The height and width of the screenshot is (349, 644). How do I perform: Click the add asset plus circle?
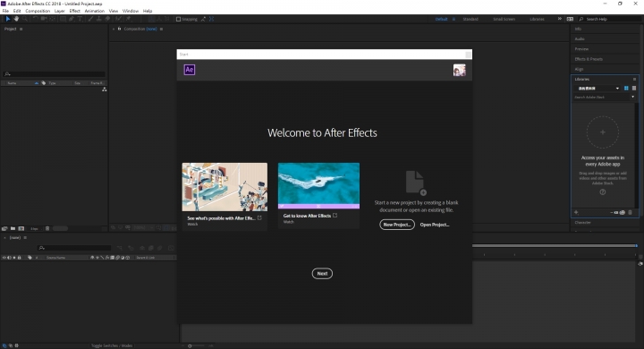point(603,132)
